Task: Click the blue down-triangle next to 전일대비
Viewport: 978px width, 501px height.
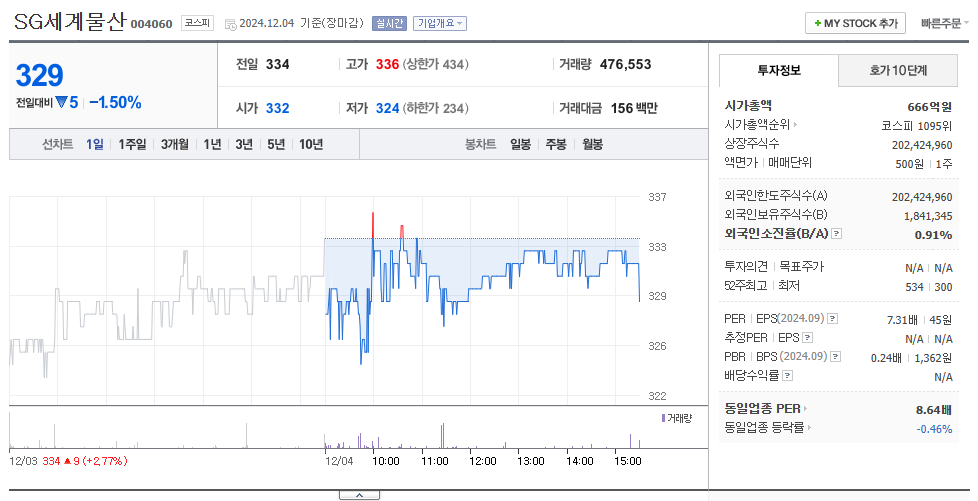Action: pyautogui.click(x=61, y=102)
